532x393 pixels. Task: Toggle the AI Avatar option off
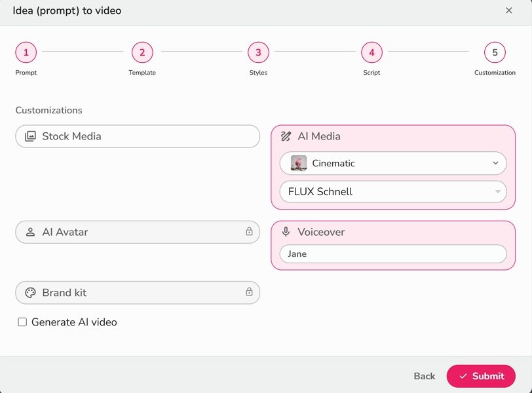click(138, 232)
